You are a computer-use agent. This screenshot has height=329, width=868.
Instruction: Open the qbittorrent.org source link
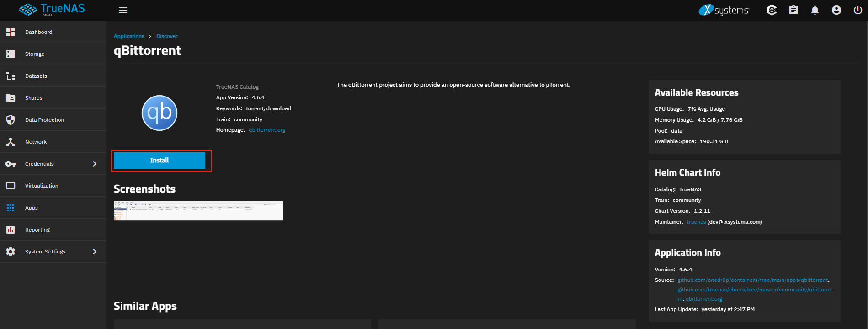[x=704, y=299]
